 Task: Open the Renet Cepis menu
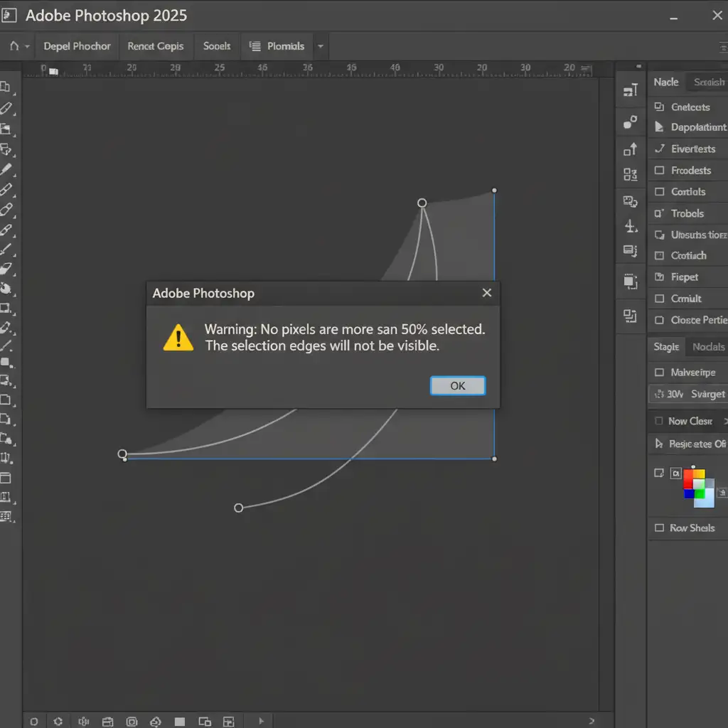[x=155, y=46]
